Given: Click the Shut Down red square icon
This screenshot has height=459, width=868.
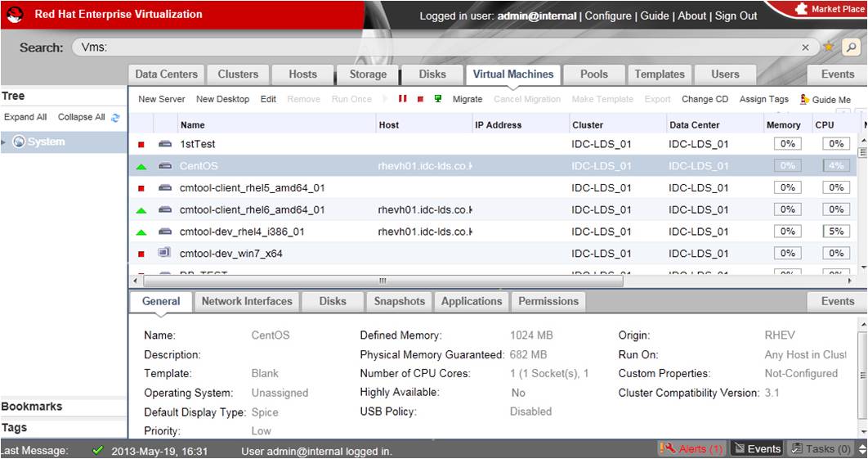Looking at the screenshot, I should tap(420, 99).
